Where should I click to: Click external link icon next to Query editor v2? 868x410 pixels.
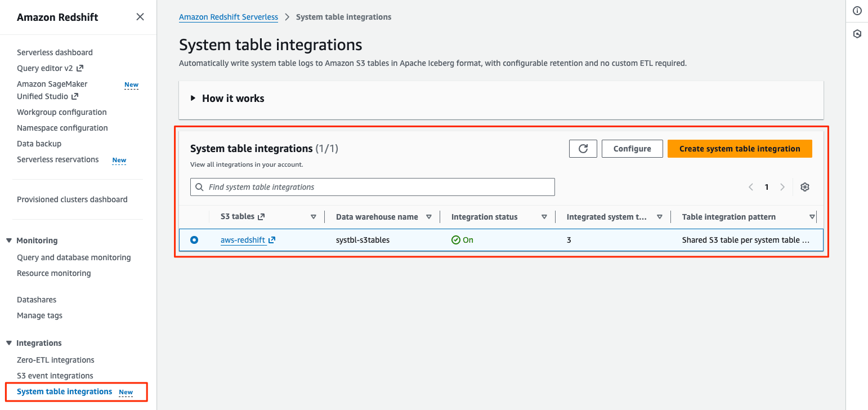tap(80, 68)
